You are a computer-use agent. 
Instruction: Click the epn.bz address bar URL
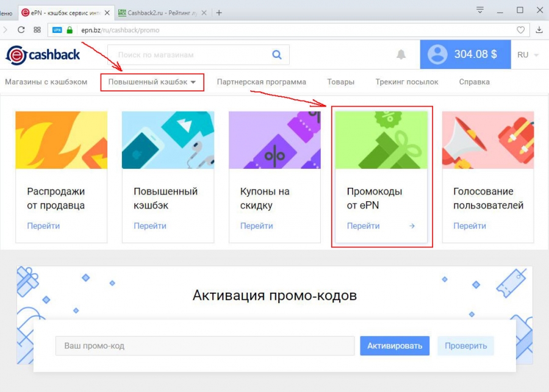point(120,30)
